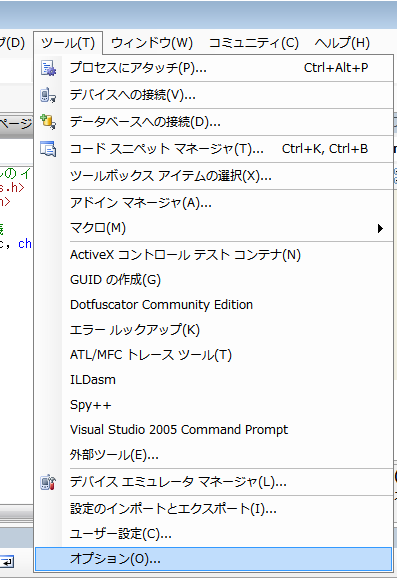The height and width of the screenshot is (585, 397).
Task: Click the small return-arrow icon bottom left
Action: (7, 561)
